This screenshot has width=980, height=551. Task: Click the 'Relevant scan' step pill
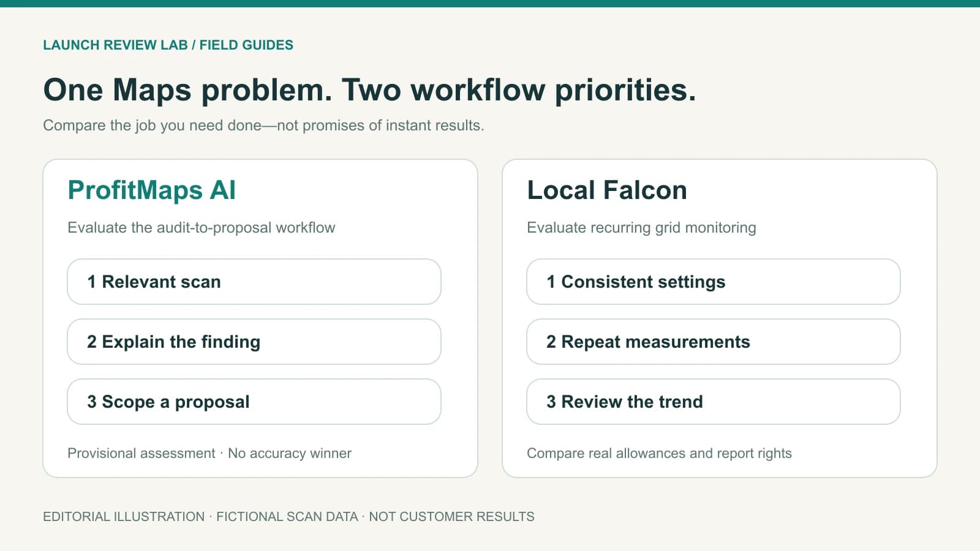[254, 282]
